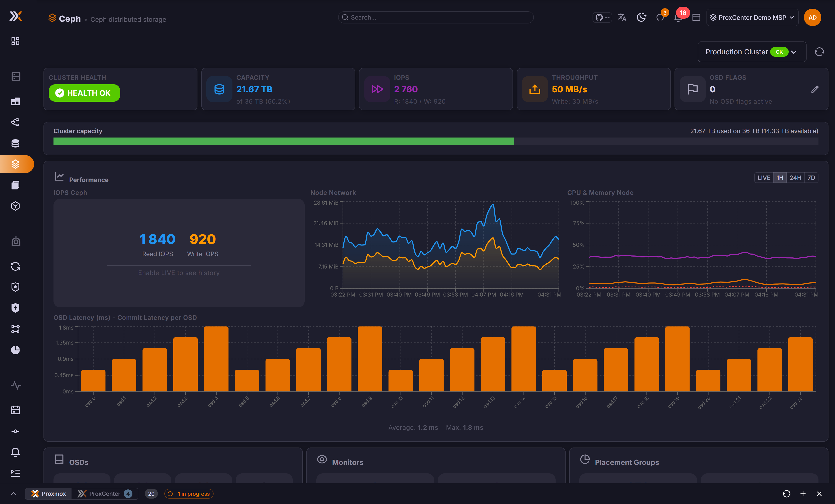835x504 pixels.
Task: Open the language translate icon
Action: [x=622, y=17]
